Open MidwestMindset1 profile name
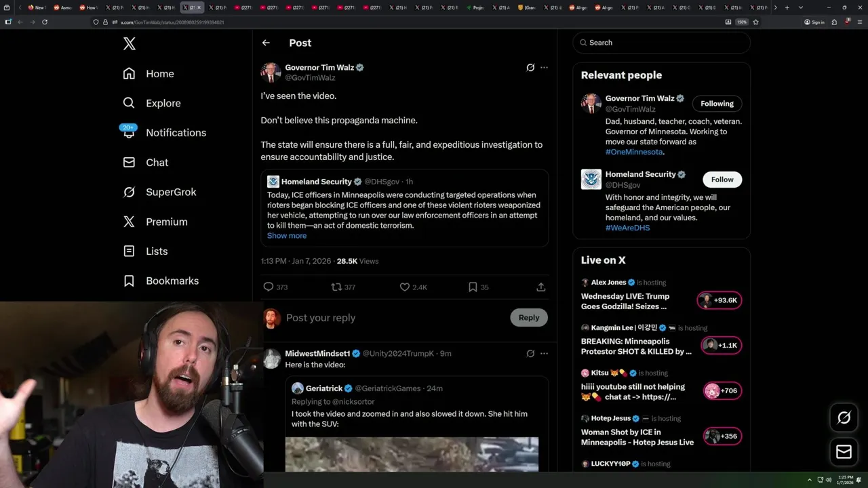The width and height of the screenshot is (868, 488). 317,354
